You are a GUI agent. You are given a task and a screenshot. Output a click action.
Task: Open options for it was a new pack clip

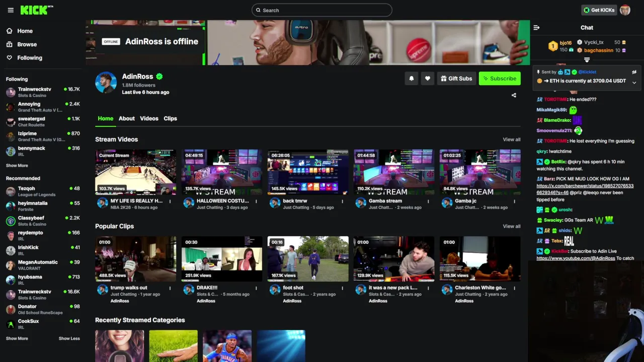point(428,289)
